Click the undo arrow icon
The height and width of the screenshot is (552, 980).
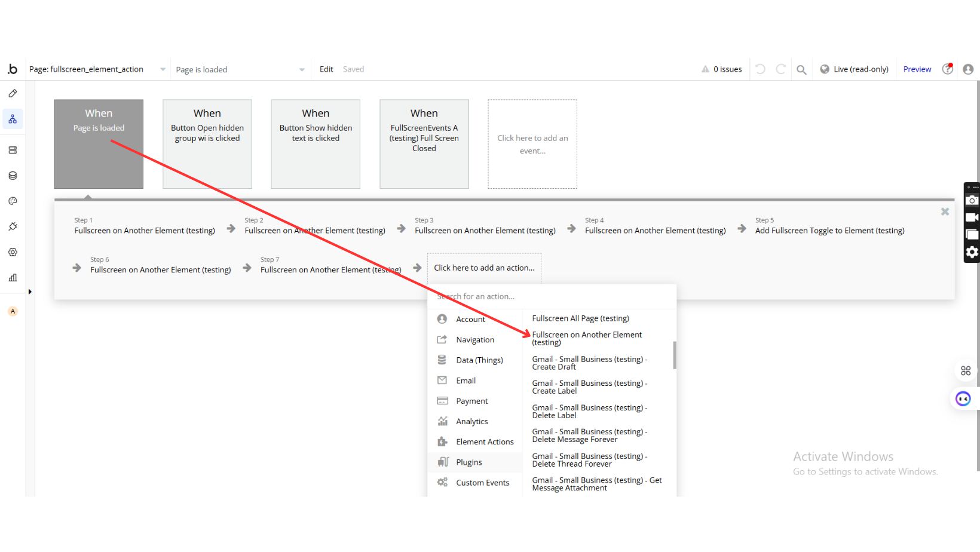point(760,69)
